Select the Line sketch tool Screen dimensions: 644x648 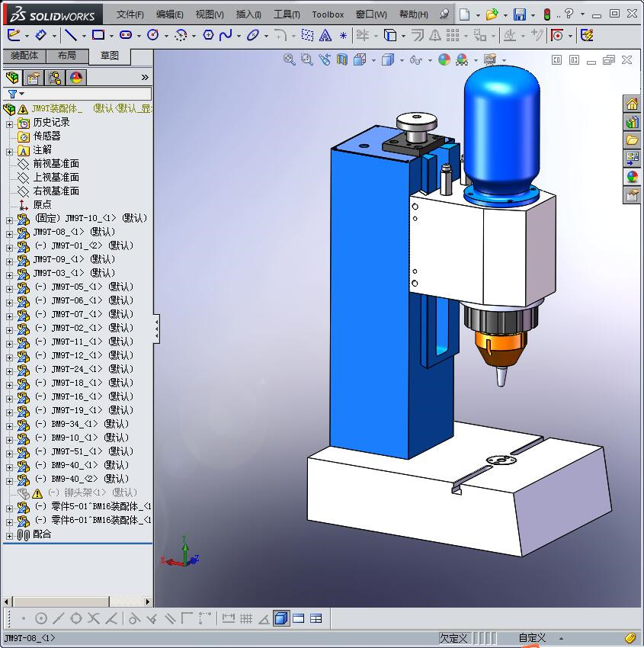point(71,36)
